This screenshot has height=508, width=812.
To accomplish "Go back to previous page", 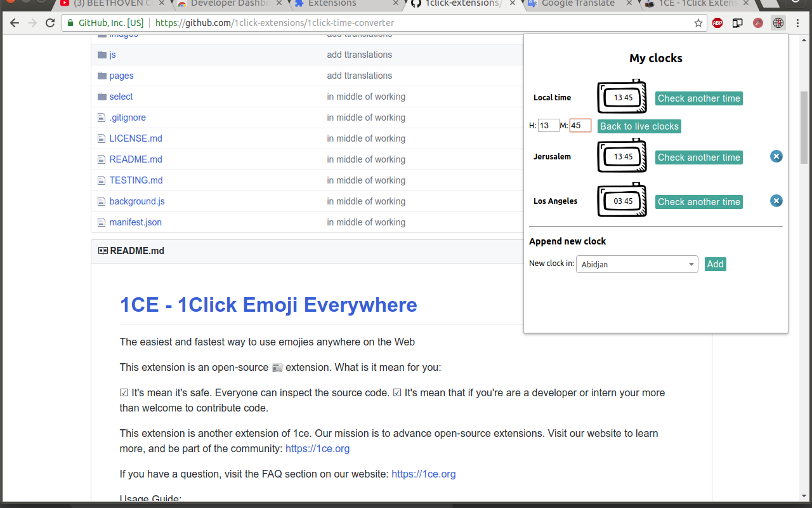I will tap(15, 23).
